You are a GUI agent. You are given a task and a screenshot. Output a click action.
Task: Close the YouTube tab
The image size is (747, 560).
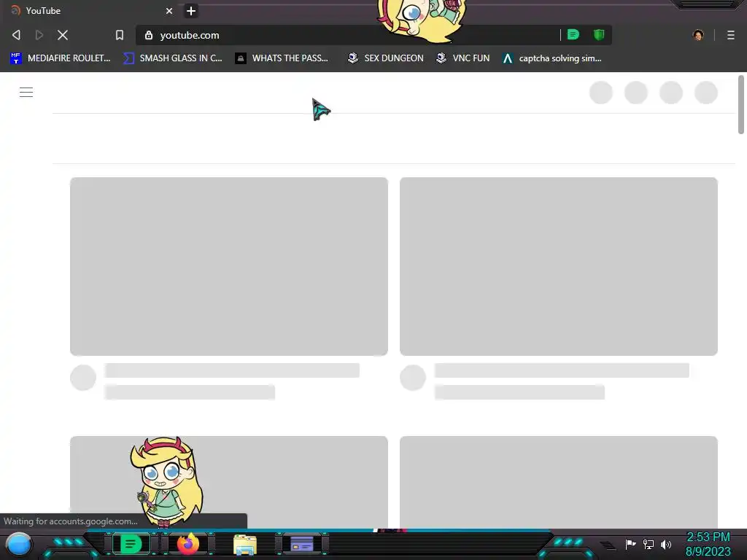click(x=169, y=11)
